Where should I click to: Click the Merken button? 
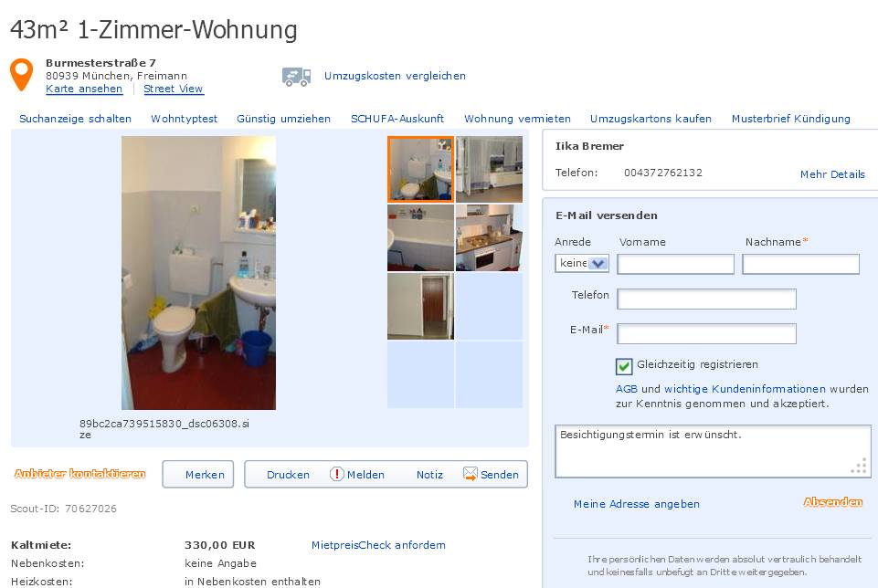[198, 475]
